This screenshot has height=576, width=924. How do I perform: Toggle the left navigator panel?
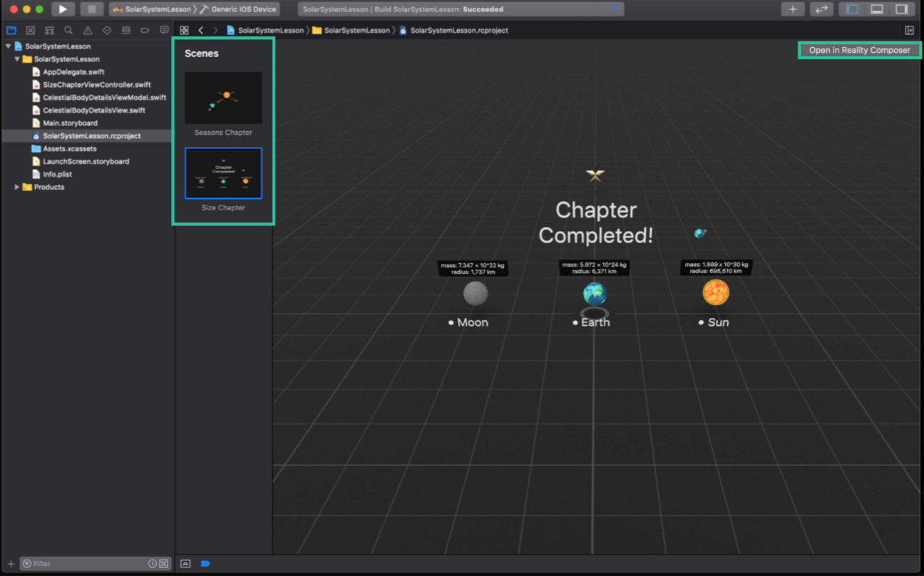pyautogui.click(x=852, y=9)
